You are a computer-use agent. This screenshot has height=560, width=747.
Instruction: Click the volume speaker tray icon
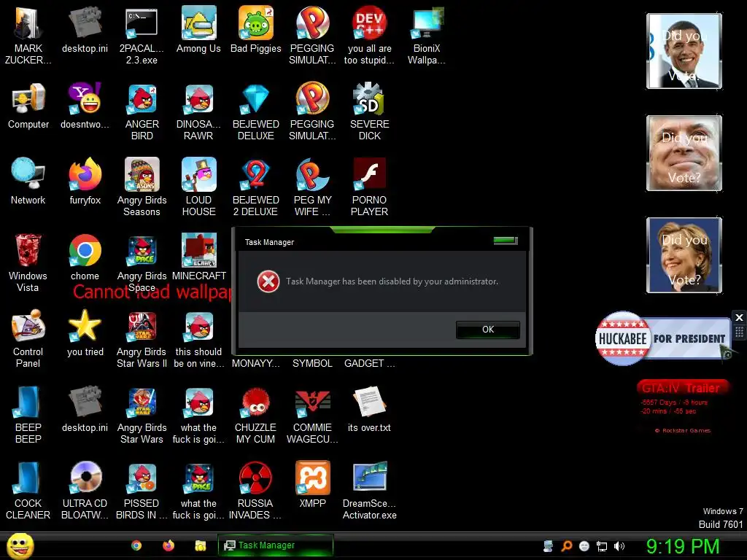pos(619,546)
